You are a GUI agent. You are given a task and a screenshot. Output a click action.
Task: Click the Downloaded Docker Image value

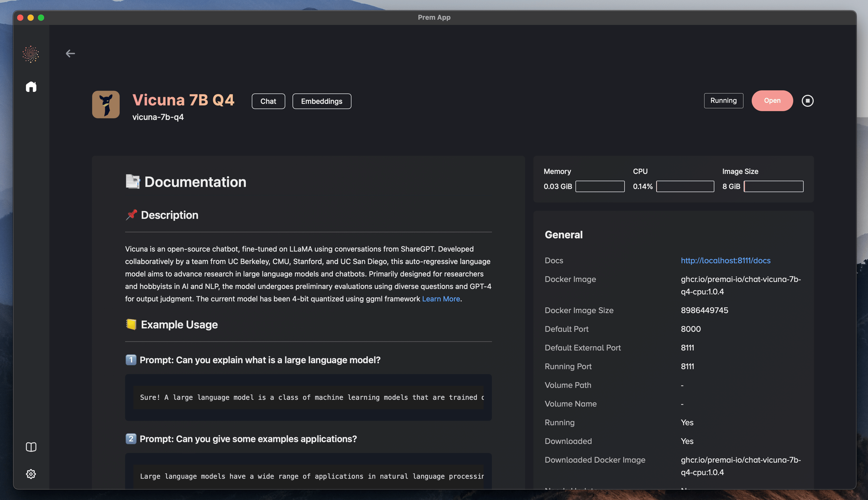click(x=741, y=466)
